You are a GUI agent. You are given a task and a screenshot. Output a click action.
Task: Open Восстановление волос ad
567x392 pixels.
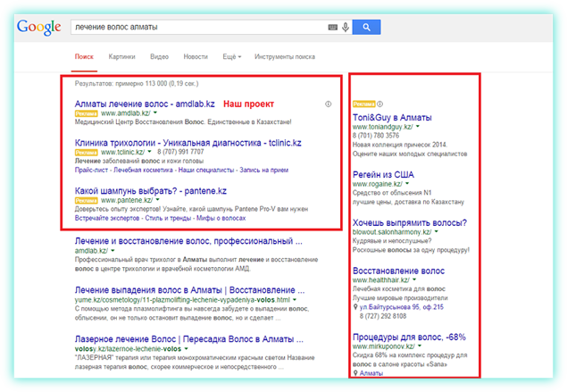click(399, 271)
